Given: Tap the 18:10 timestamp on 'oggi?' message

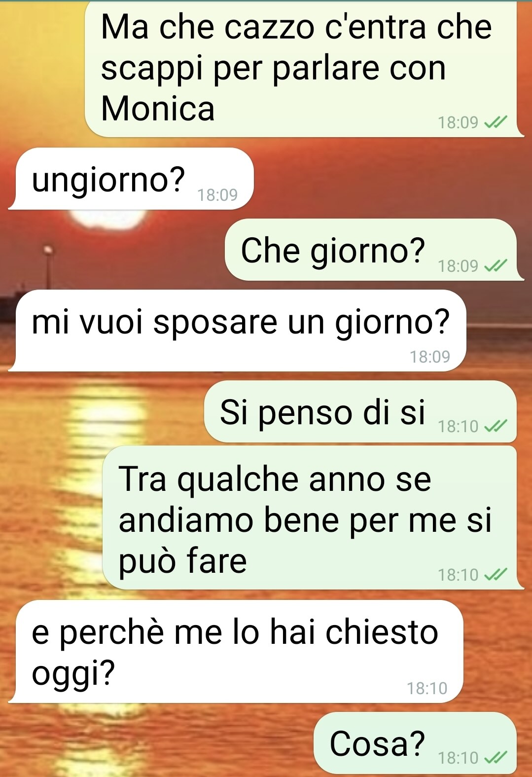Looking at the screenshot, I should click(x=427, y=688).
